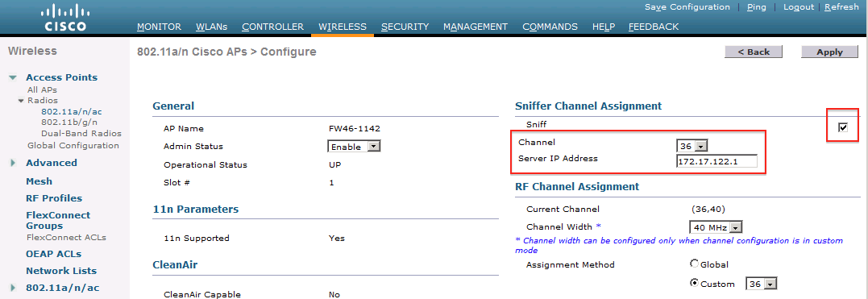Toggle the Sniff checkbox

(843, 128)
